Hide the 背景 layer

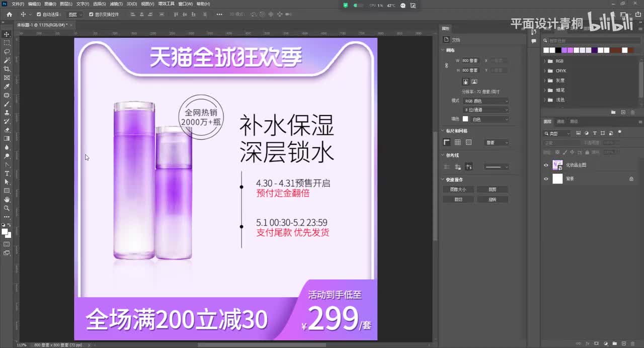(x=546, y=179)
